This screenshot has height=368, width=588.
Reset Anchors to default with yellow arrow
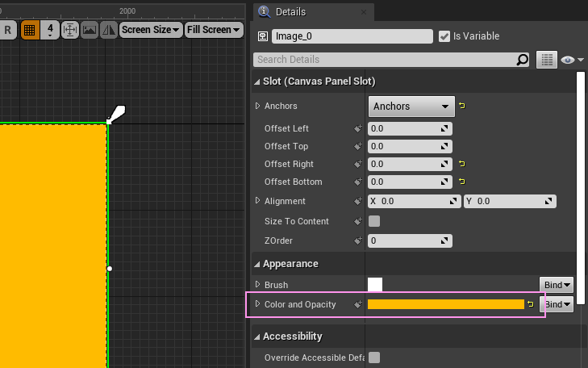pyautogui.click(x=462, y=106)
